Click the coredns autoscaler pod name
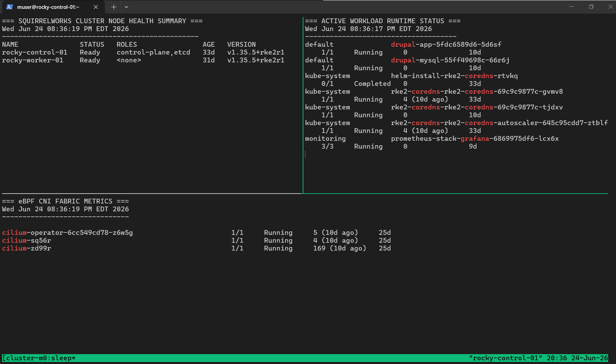 point(500,123)
